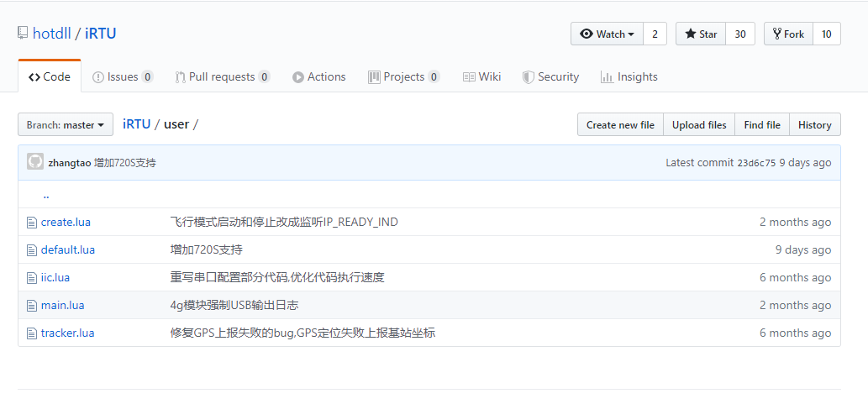Screen dimensions: 868x404
Task: Click the History button
Action: tap(815, 124)
